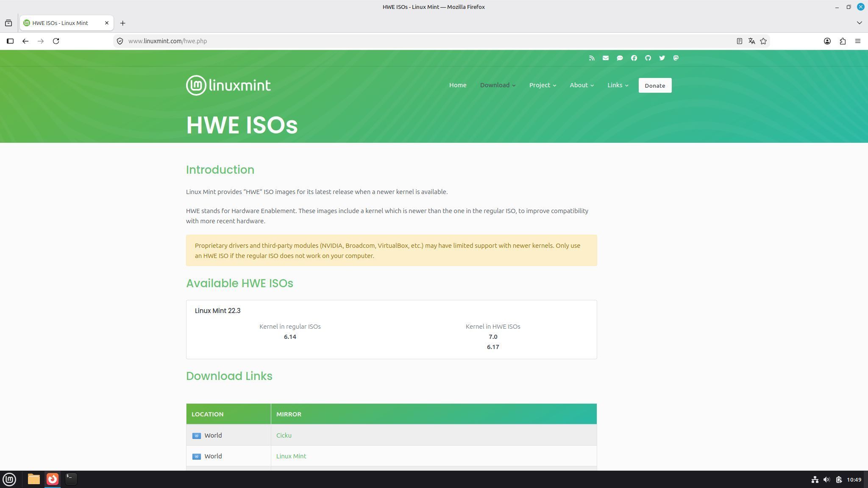Click the Linux Mint logo
The image size is (868, 488).
(228, 86)
